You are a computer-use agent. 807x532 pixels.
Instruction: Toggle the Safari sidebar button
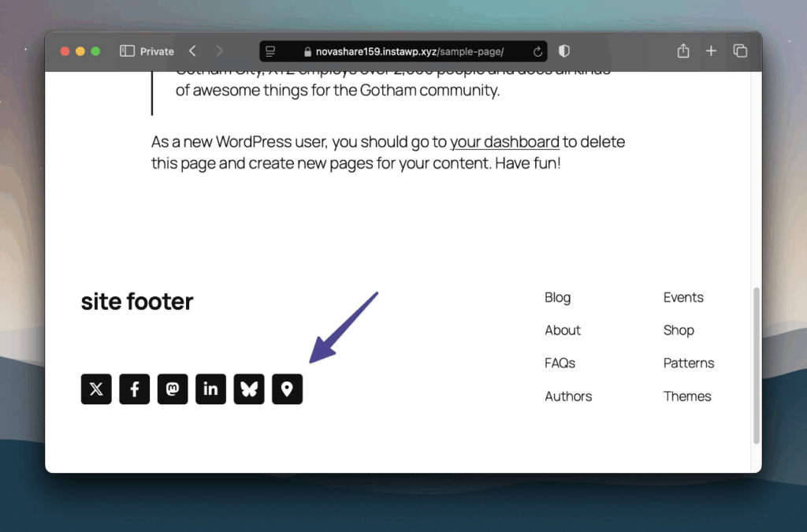[x=127, y=51]
